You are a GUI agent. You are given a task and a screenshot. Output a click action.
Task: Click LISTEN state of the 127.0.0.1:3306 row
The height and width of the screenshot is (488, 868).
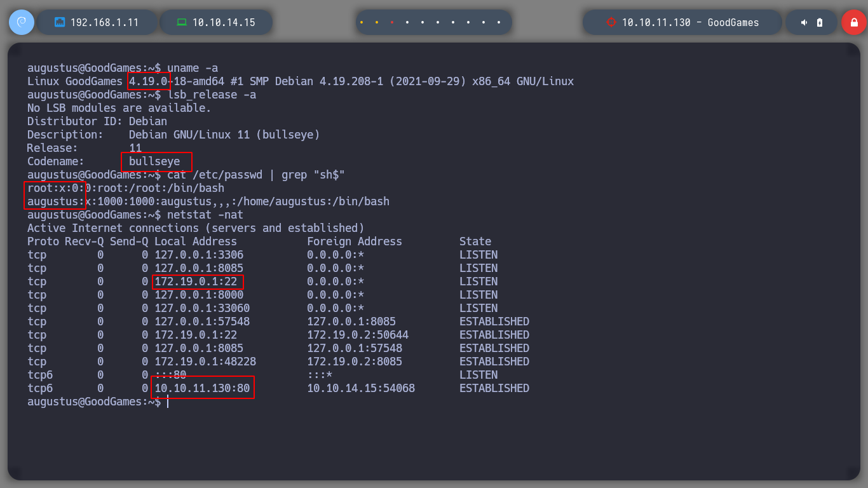[478, 255]
